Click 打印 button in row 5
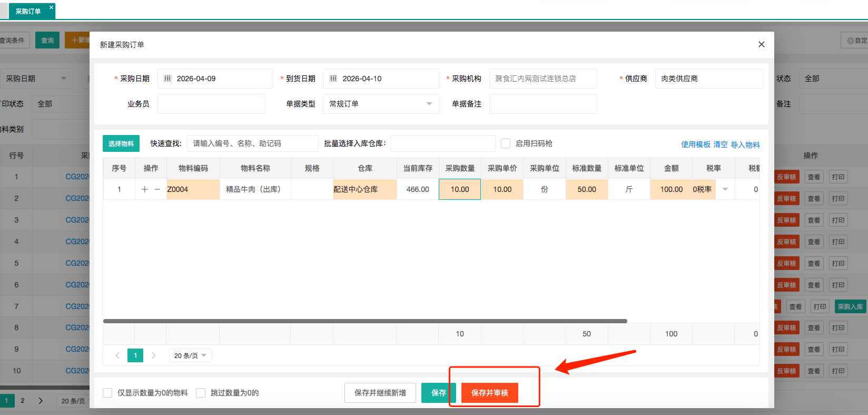Viewport: 868px width, 415px height. [x=839, y=263]
